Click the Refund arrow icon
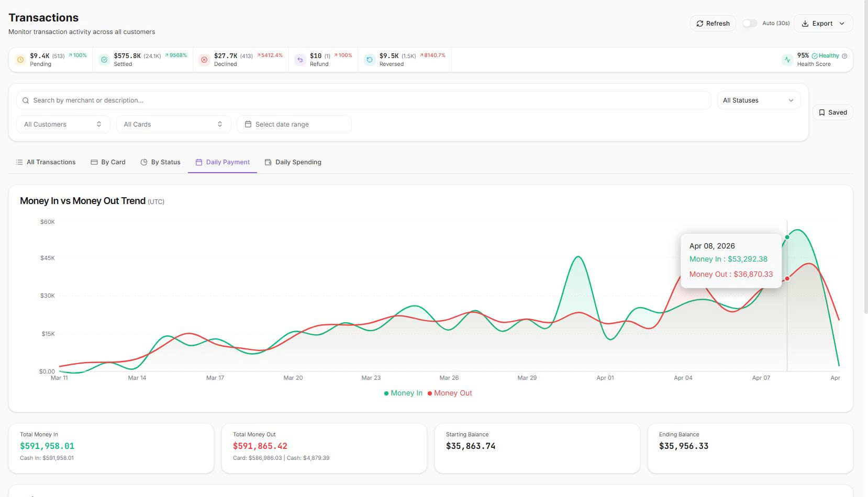Viewport: 868px width, 497px height. pos(300,60)
